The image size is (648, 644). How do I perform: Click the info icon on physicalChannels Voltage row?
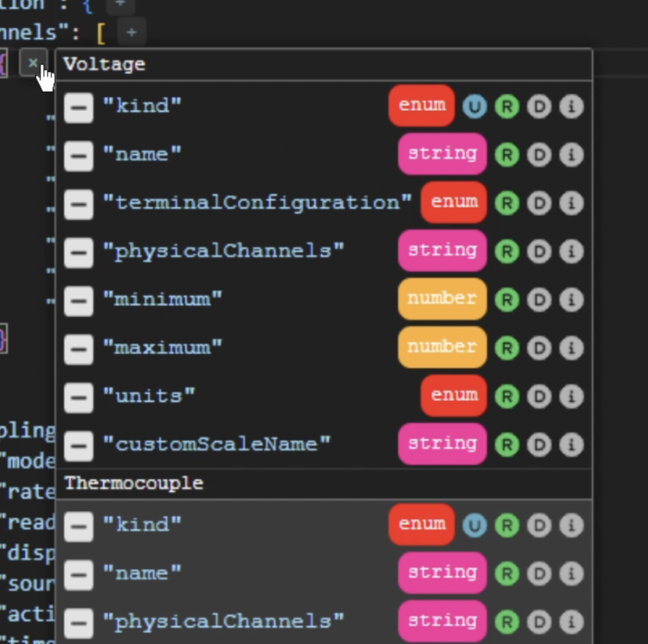coord(571,252)
